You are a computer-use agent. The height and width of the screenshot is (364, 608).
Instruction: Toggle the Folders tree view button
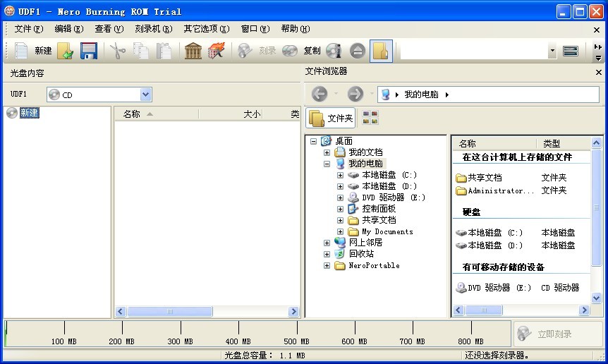coord(332,118)
